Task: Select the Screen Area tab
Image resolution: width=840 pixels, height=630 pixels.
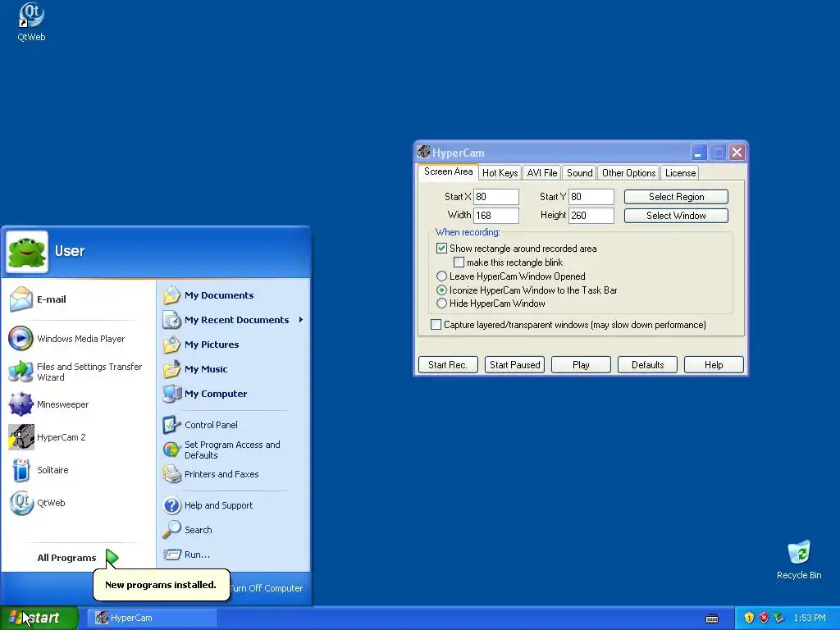Action: point(449,171)
